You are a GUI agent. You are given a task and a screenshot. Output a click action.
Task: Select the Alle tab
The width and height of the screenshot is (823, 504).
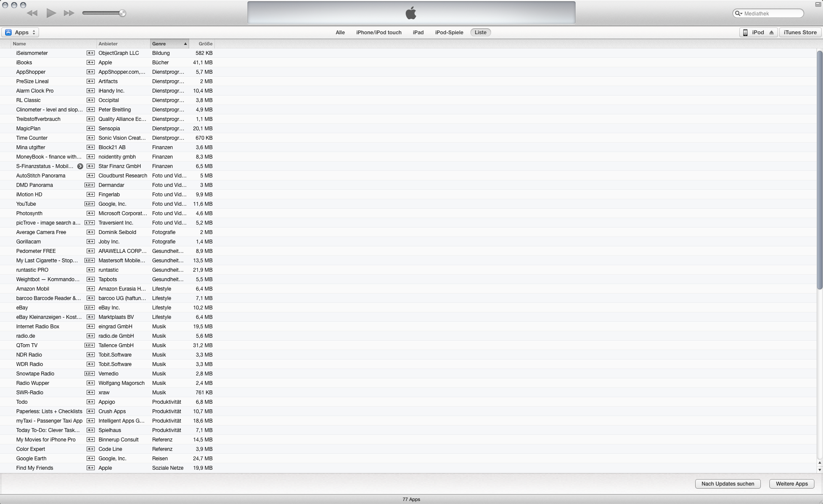tap(340, 33)
